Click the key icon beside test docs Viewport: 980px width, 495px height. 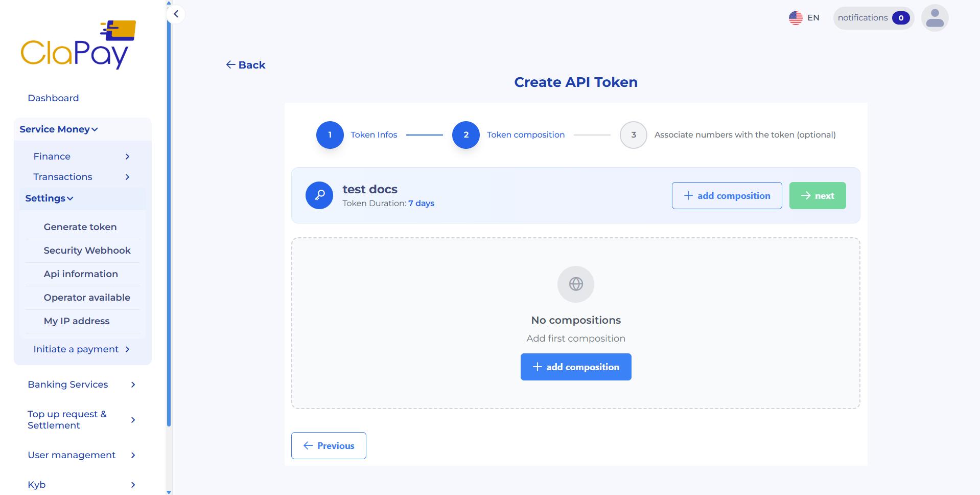coord(319,195)
